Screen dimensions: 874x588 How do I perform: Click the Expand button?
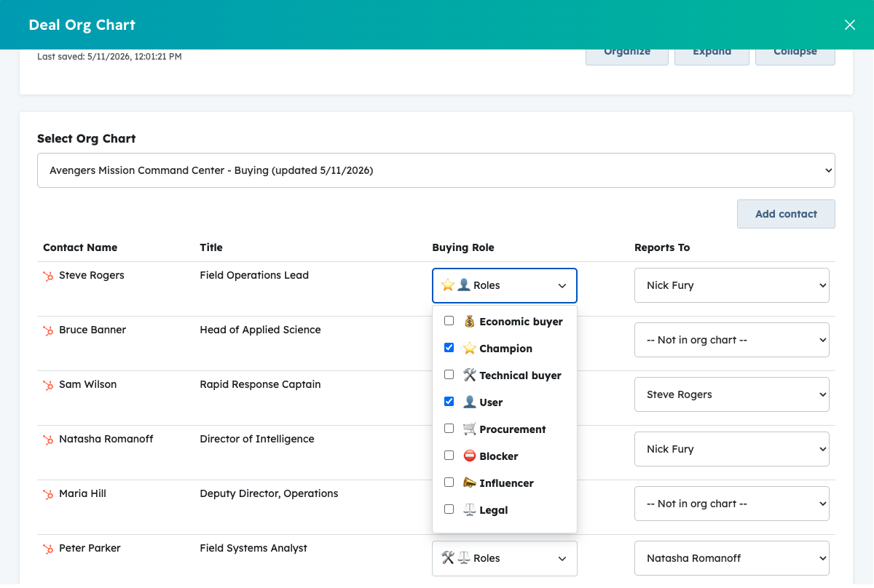(712, 57)
